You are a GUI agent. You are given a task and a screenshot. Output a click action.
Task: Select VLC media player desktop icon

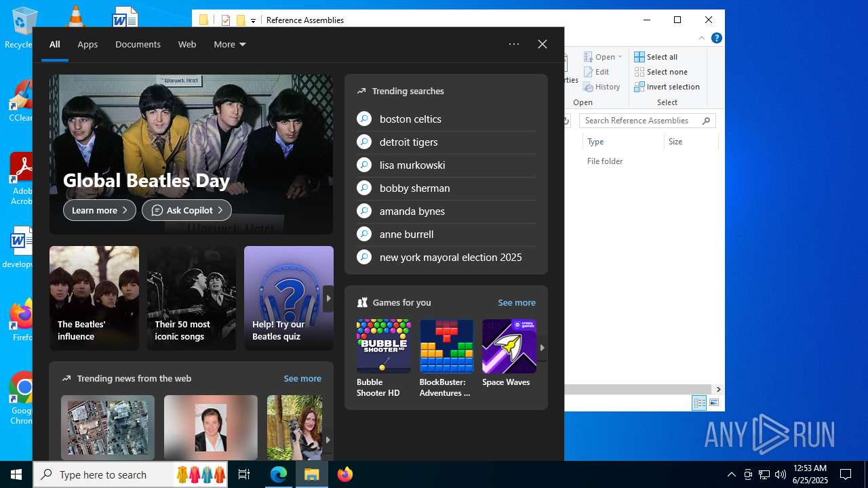coord(75,17)
